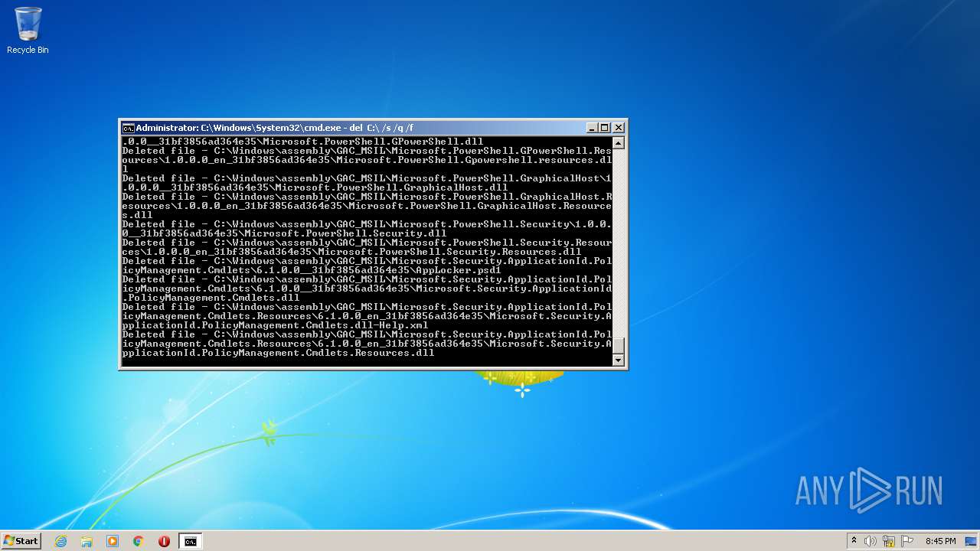This screenshot has width=980, height=551.
Task: Click the Microsoft.PowerShell.GPowerShell.dll output line
Action: tap(303, 142)
